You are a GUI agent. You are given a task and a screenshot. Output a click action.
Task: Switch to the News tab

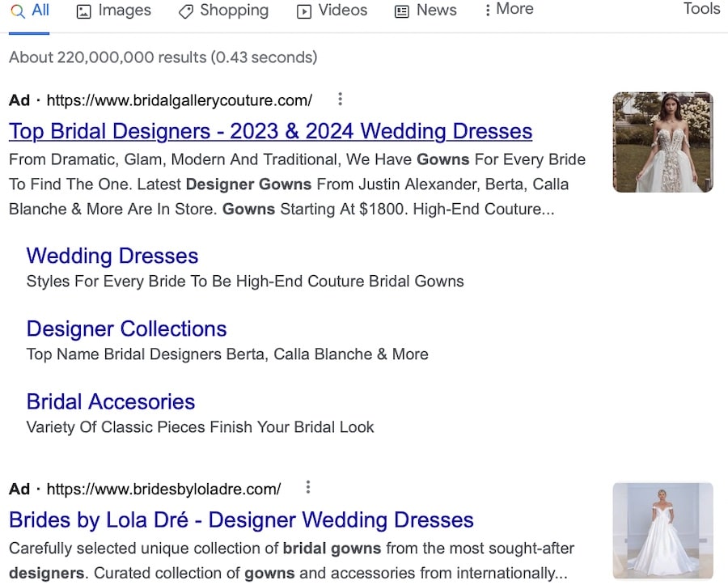(425, 11)
